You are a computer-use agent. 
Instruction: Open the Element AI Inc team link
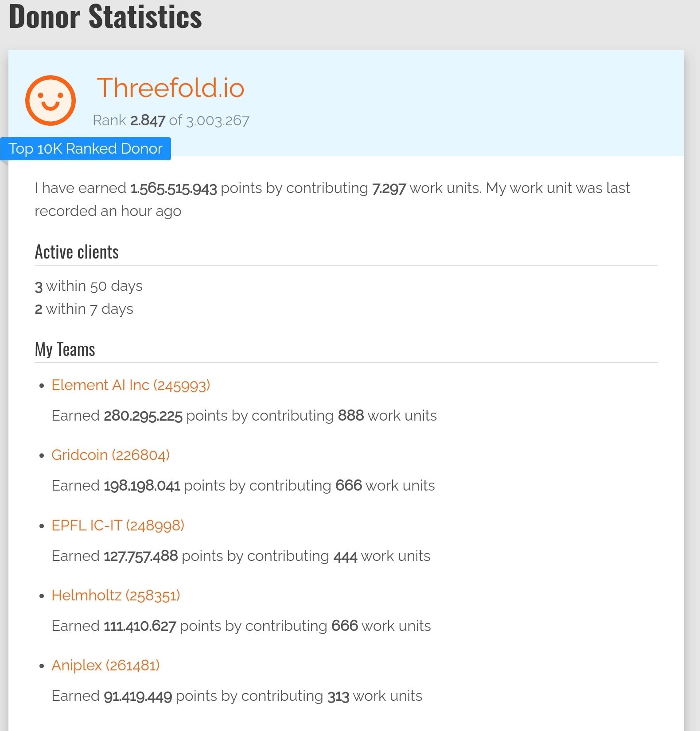(131, 385)
